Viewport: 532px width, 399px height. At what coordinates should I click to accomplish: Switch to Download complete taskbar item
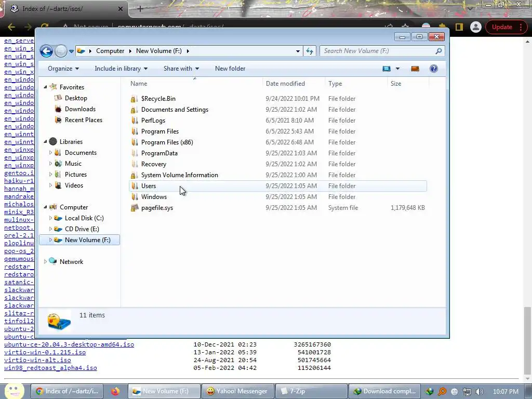click(x=385, y=391)
